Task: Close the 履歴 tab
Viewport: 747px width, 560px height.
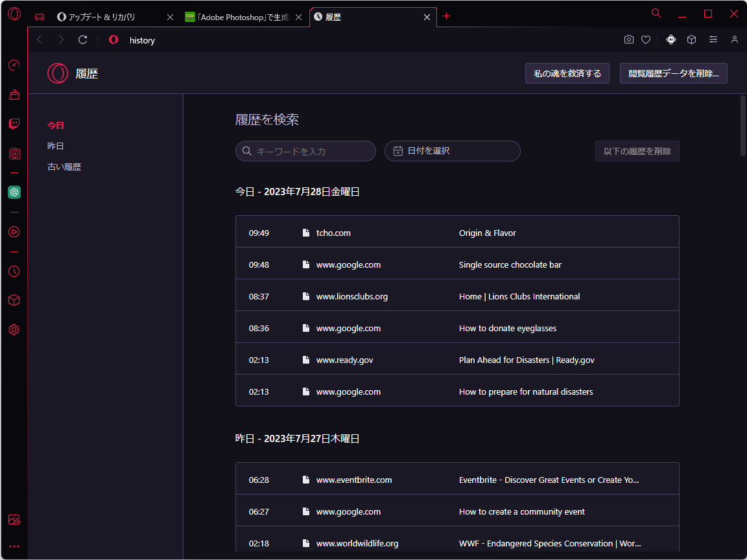Action: (427, 17)
